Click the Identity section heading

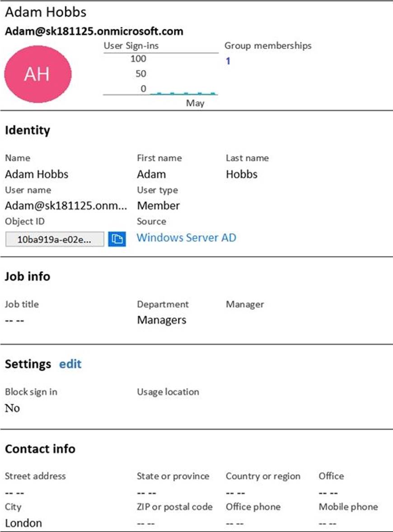point(27,130)
